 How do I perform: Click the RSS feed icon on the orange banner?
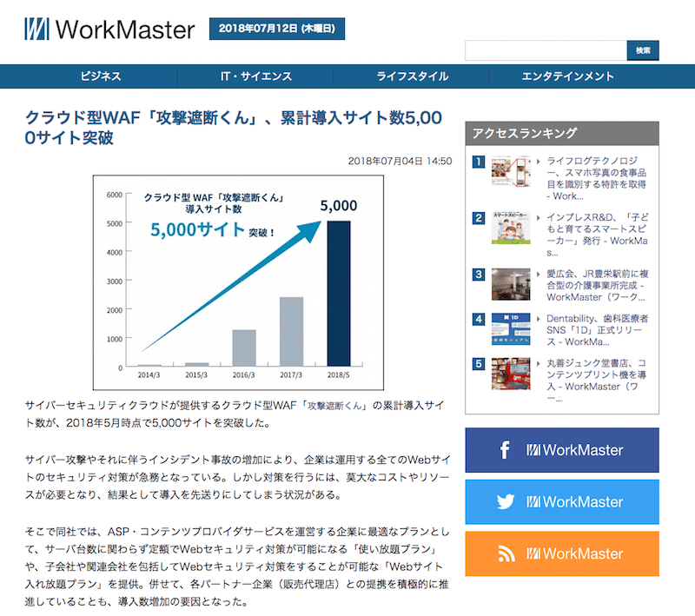coord(506,554)
